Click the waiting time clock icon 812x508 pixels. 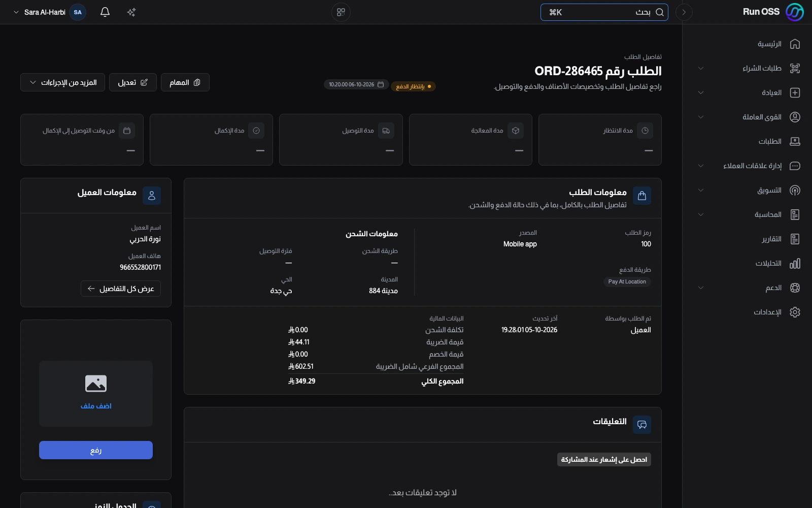point(645,131)
